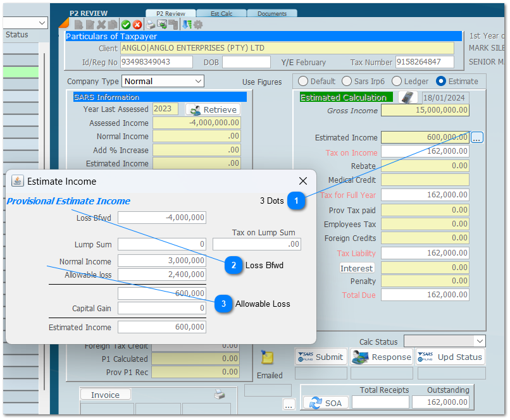This screenshot has height=420, width=510.
Task: Click the SARS Submit button
Action: (x=321, y=357)
